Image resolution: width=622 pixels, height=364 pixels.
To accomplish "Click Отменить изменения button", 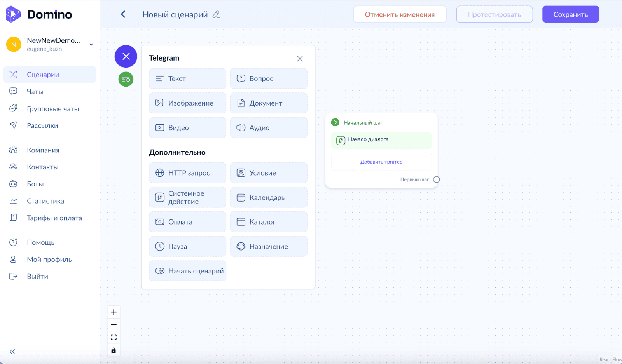I will pos(400,14).
